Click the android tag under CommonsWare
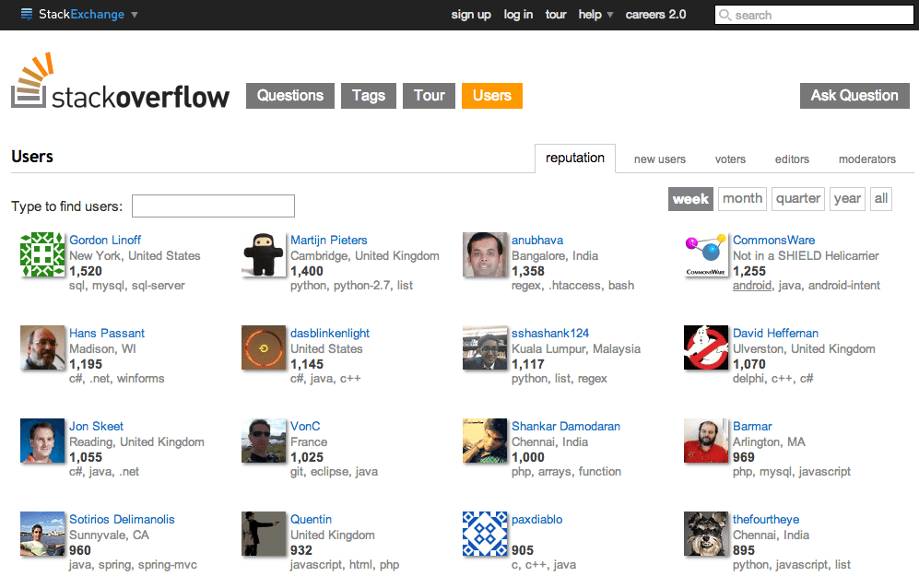919x588 pixels. point(752,286)
